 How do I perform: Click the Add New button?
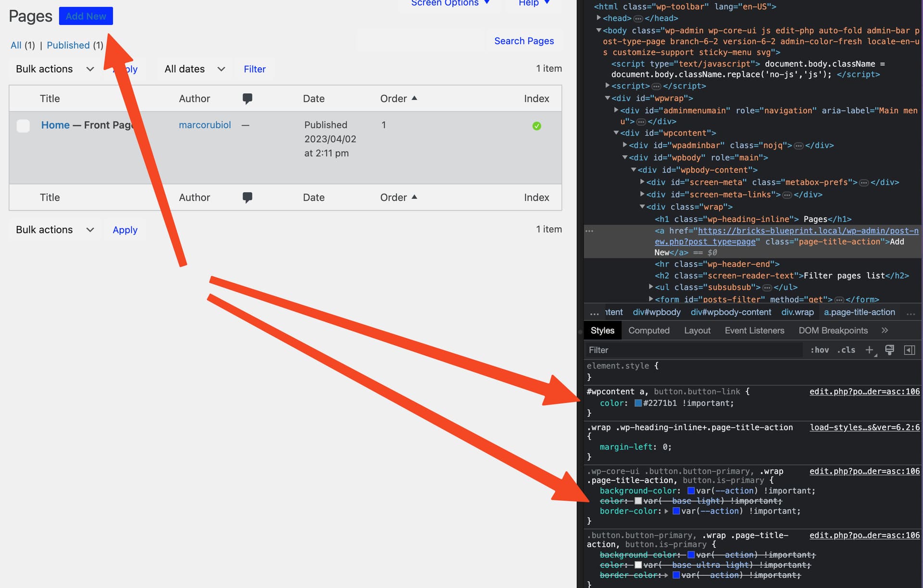click(86, 16)
